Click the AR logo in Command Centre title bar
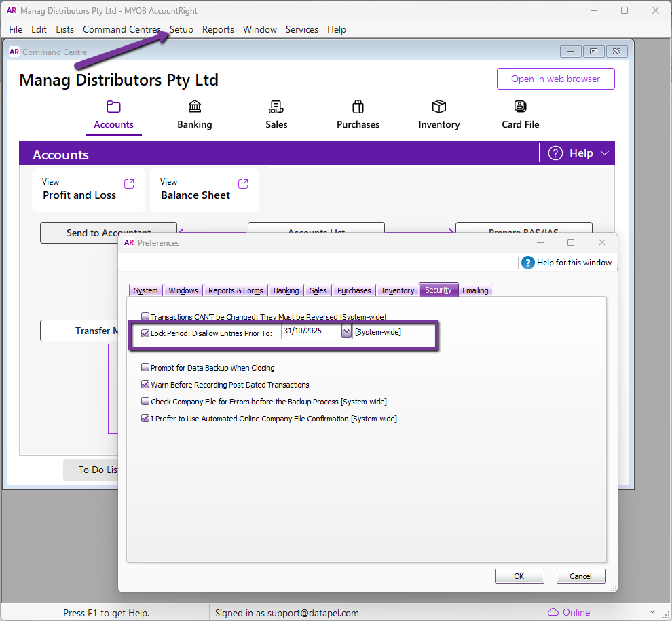 tap(14, 52)
